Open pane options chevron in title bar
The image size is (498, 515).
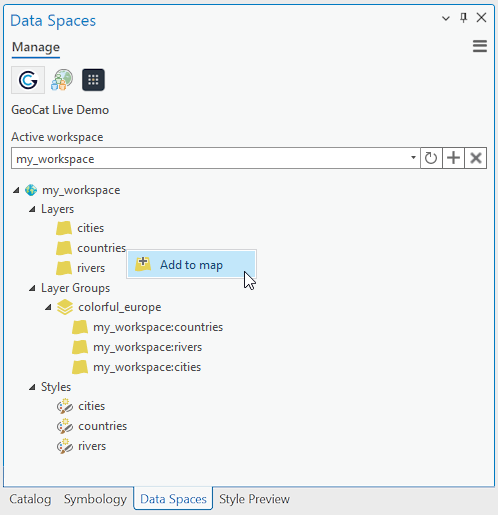pos(446,18)
